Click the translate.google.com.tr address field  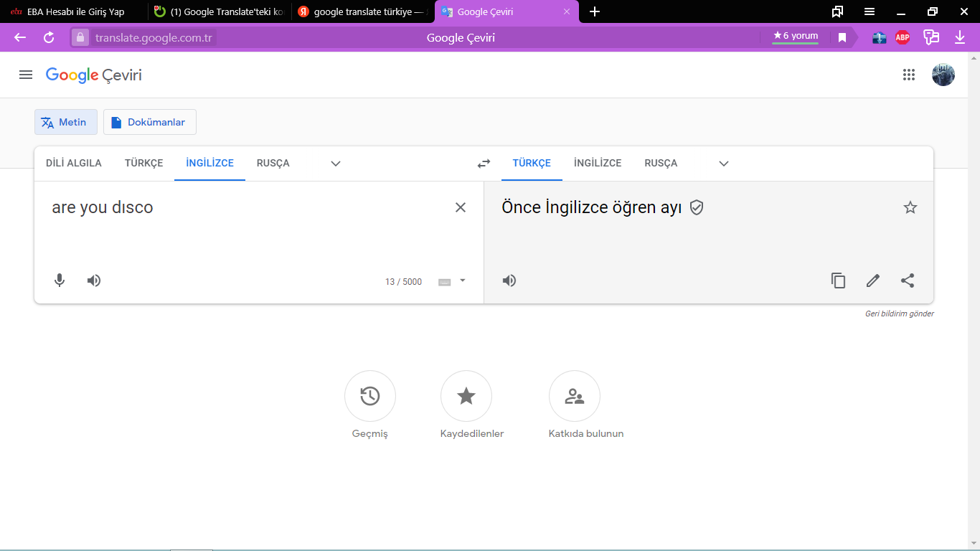[154, 38]
